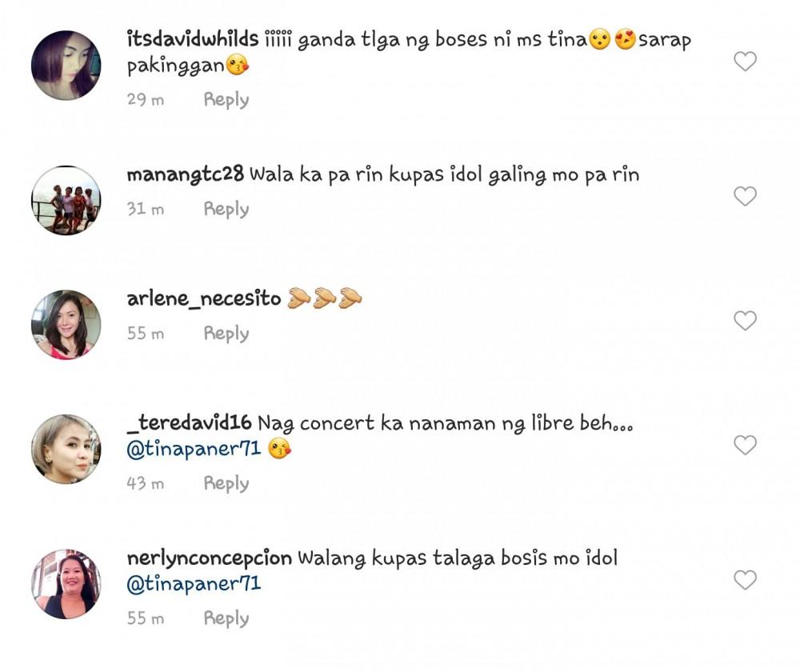This screenshot has width=800, height=672.
Task: View nerlynconcepcion's profile picture
Action: (x=66, y=584)
